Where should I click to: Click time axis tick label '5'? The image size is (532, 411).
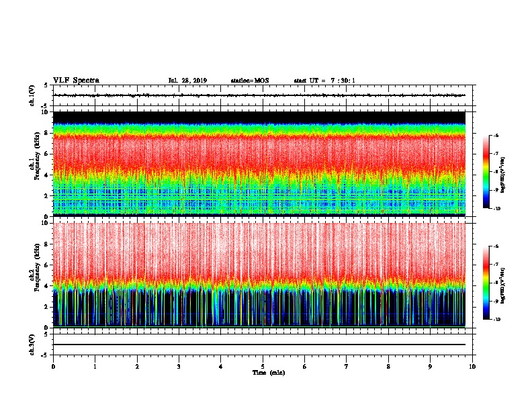coord(263,367)
